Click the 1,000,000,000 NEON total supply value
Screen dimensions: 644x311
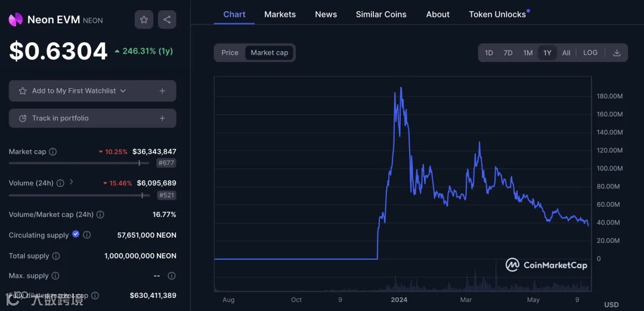pyautogui.click(x=140, y=256)
